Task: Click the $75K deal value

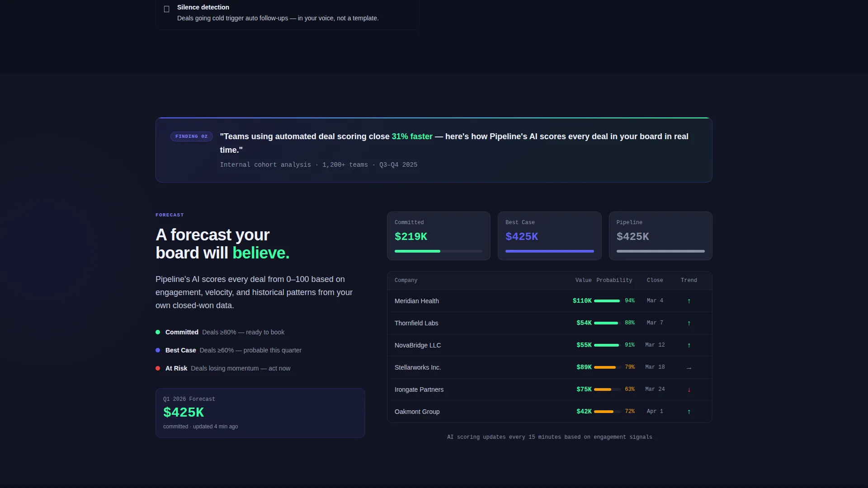Action: [x=584, y=389]
